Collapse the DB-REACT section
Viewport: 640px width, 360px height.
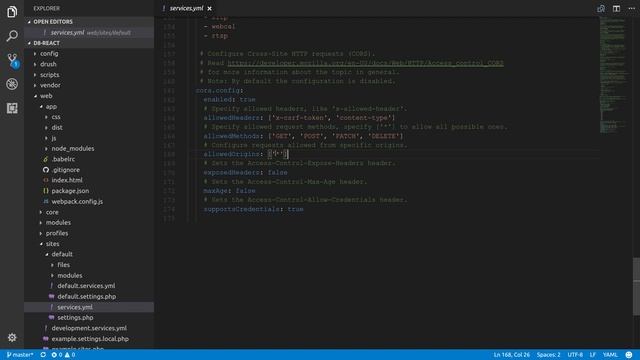point(89,43)
